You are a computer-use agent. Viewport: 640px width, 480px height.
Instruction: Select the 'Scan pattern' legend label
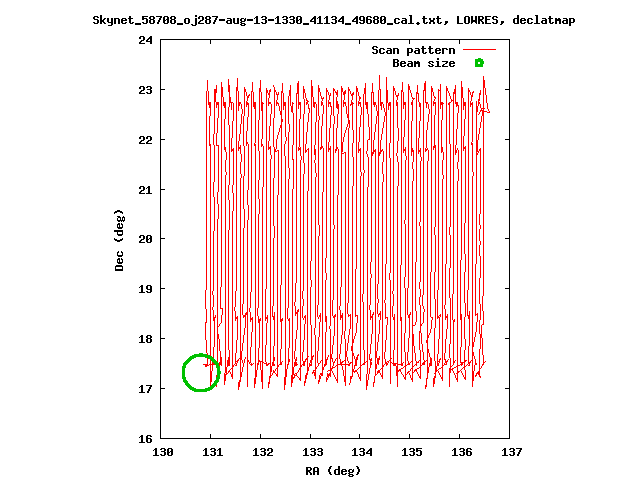(413, 50)
